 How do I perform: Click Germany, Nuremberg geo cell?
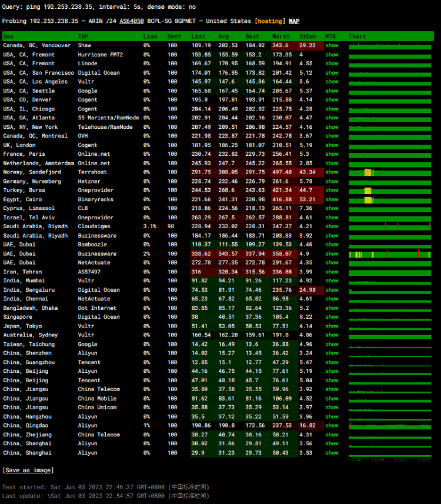click(32, 181)
